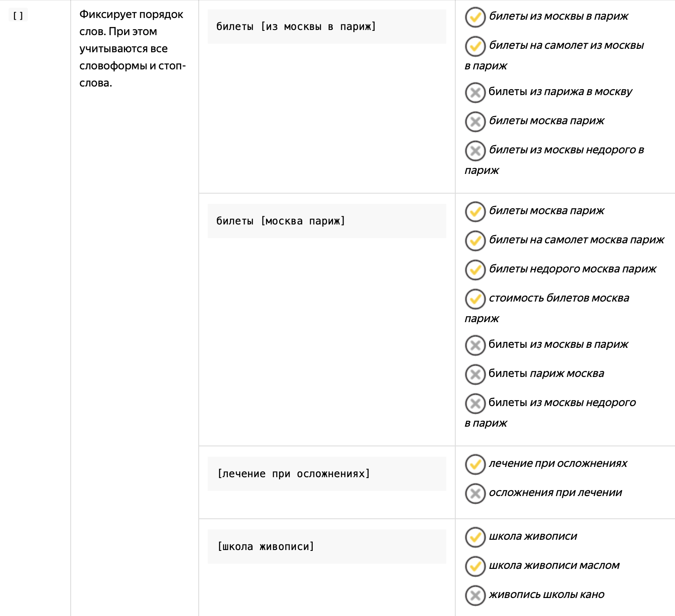Click example text 'билеты недорого москва париж'
This screenshot has height=616, width=675.
click(573, 269)
